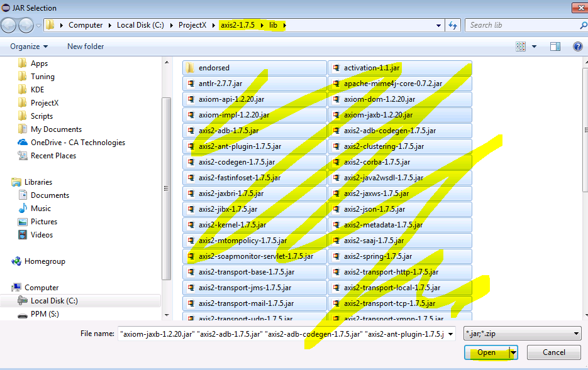Image resolution: width=588 pixels, height=370 pixels.
Task: Select axiom-api-1.2.20.jar file icon
Action: click(191, 99)
